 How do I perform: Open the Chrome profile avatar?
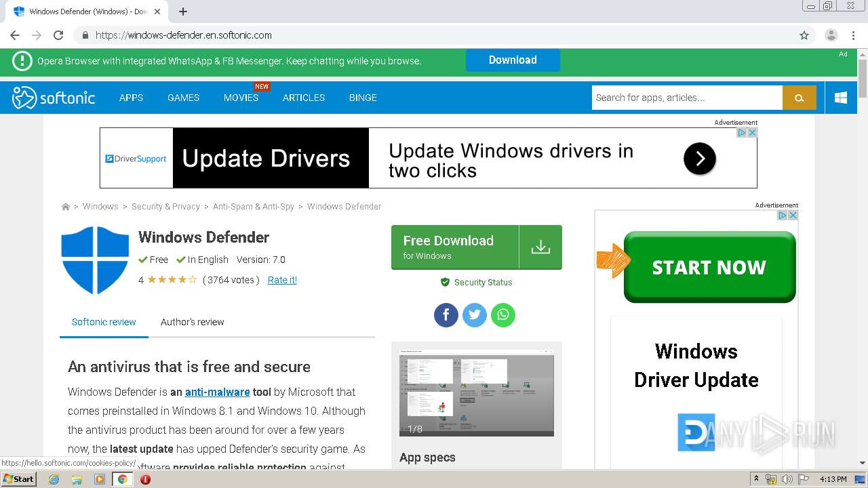pyautogui.click(x=831, y=35)
